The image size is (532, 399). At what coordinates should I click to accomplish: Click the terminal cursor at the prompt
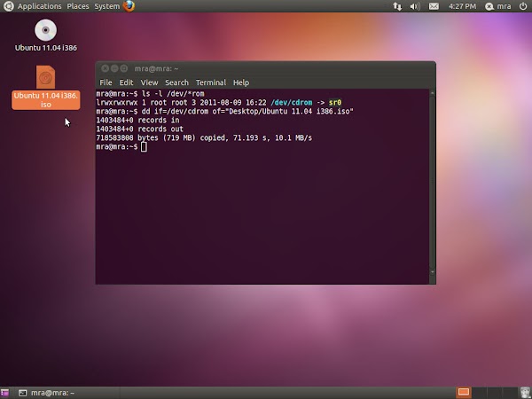(144, 147)
